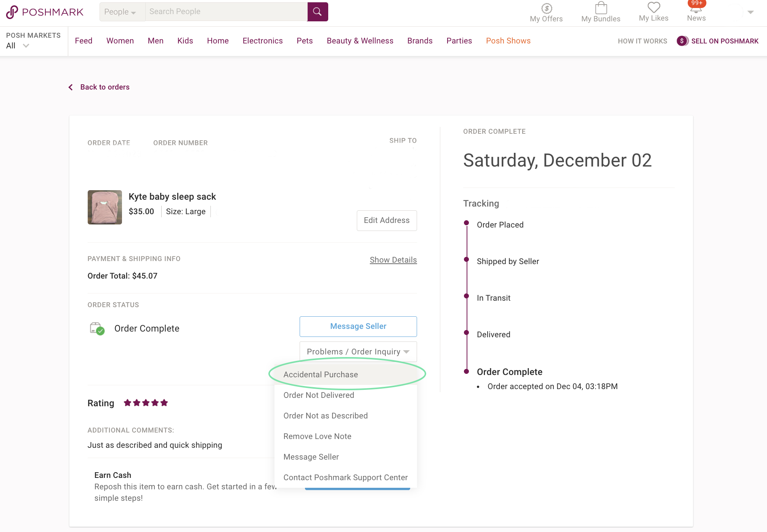Click the Show Details link
Viewport: 767px width, 532px height.
393,260
